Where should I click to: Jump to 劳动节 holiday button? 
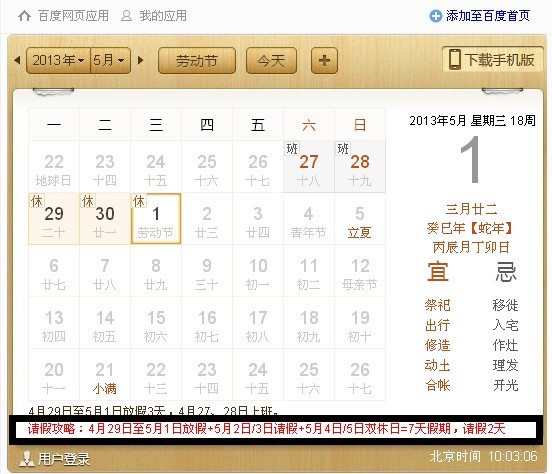coord(197,61)
